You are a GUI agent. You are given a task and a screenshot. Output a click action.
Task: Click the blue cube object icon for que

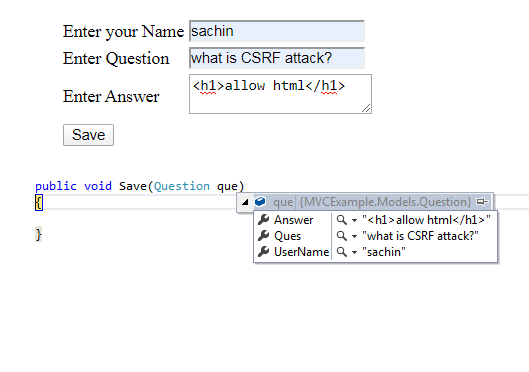[x=260, y=201]
